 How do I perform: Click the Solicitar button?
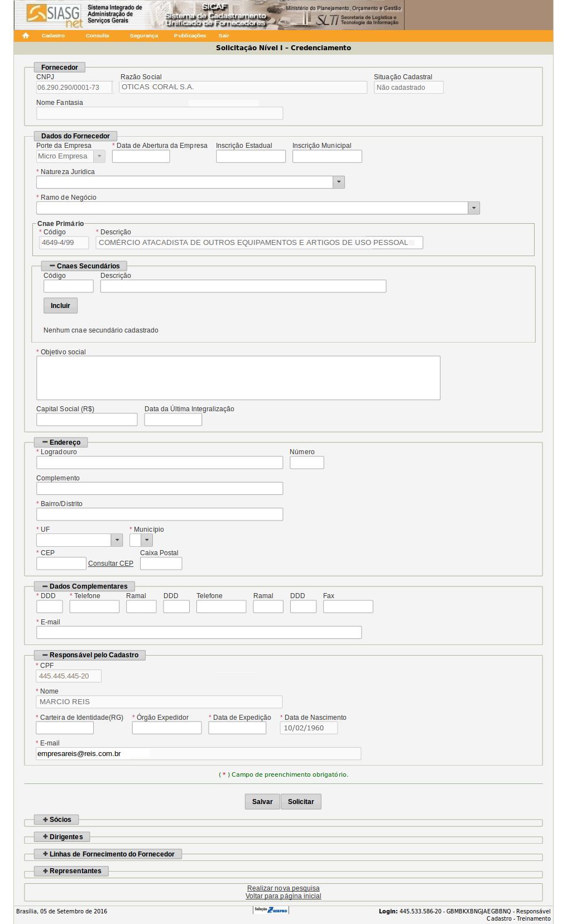click(x=301, y=802)
